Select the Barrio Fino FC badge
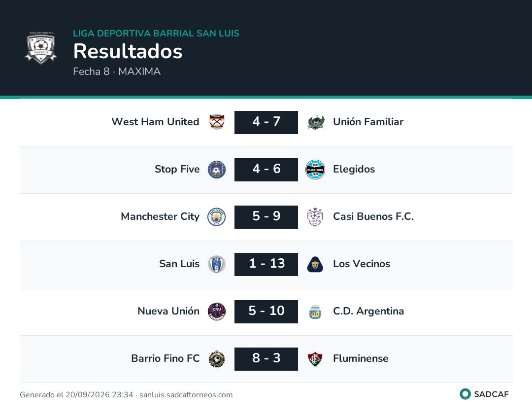 click(216, 359)
